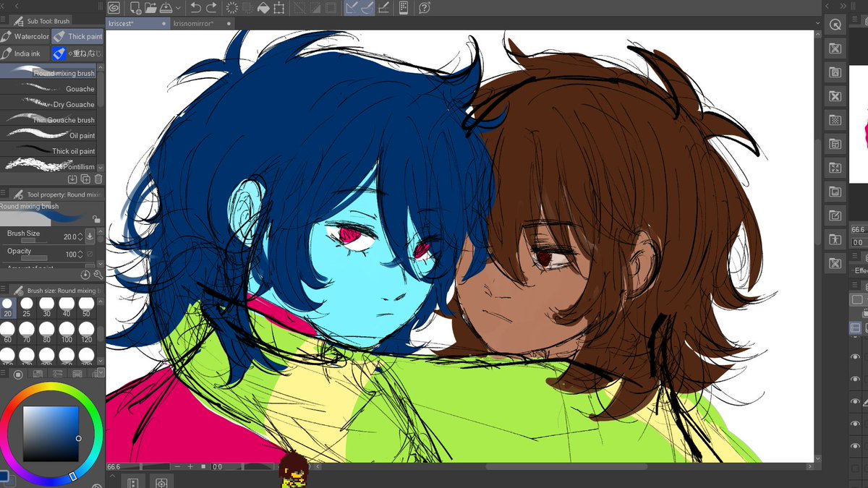Select brush size preset 25

pyautogui.click(x=27, y=307)
